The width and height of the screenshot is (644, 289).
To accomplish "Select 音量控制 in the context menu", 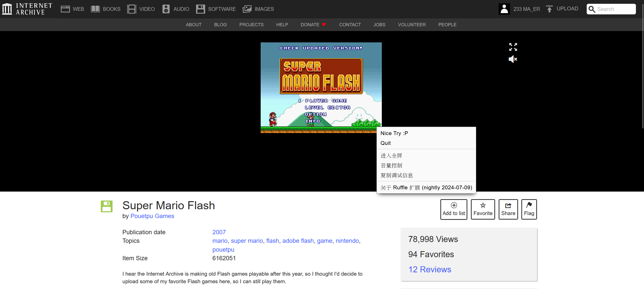I will click(x=426, y=165).
